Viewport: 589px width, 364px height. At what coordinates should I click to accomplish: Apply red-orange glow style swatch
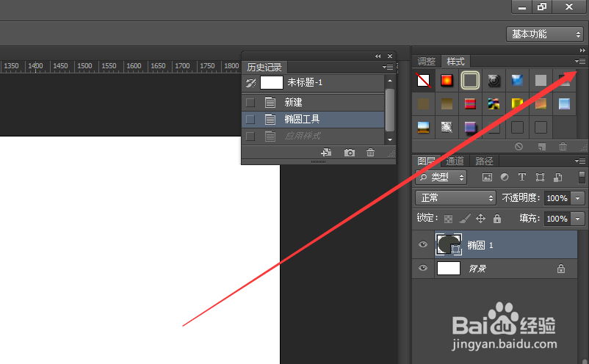click(447, 80)
